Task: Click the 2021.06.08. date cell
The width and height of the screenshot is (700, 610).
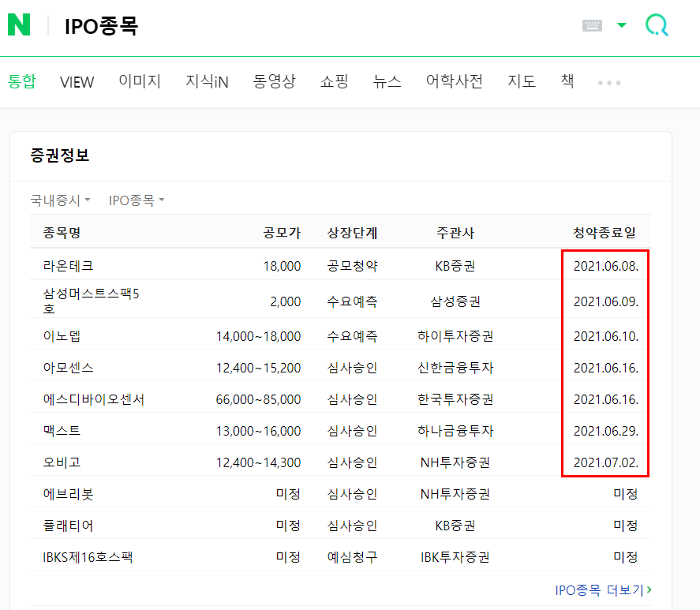Action: point(606,266)
